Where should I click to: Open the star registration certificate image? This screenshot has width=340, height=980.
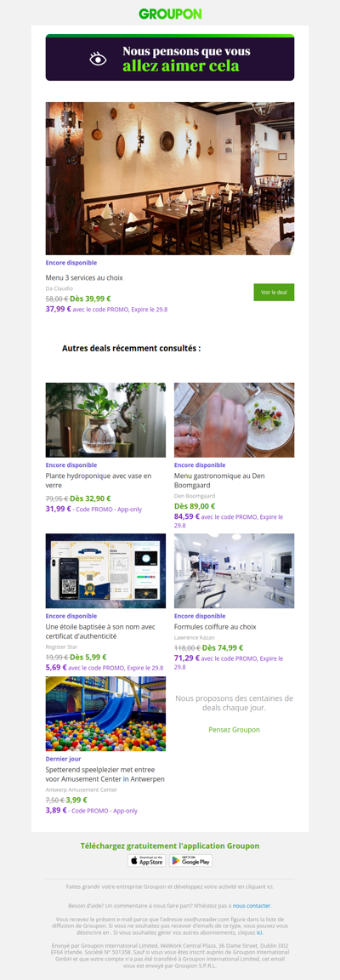pos(105,571)
